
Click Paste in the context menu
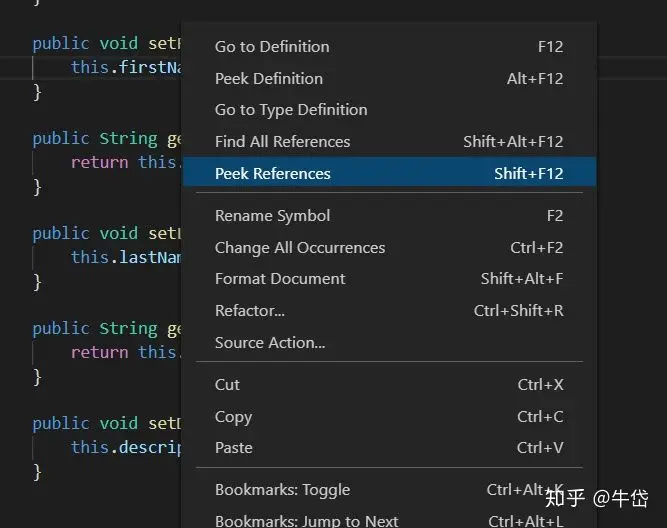(233, 448)
